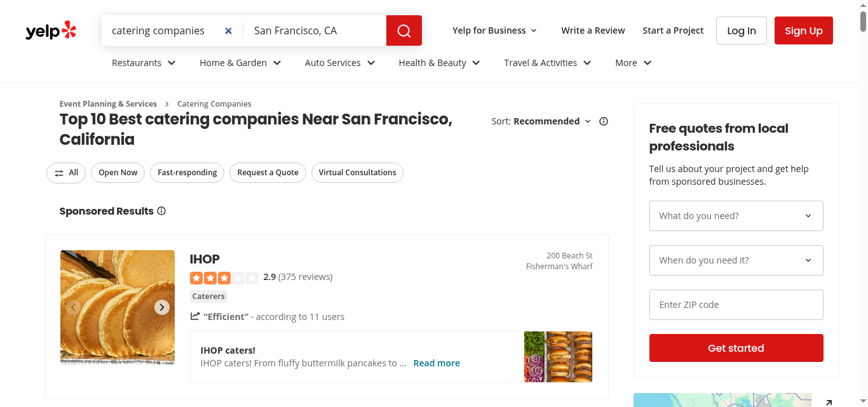Open the Health & Beauty menu
Image resolution: width=868 pixels, height=407 pixels.
click(x=439, y=63)
